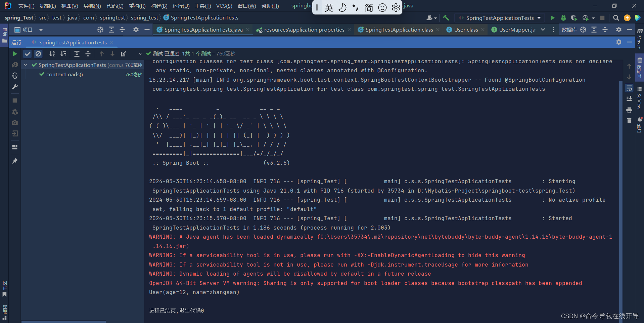This screenshot has height=323, width=644.
Task: Click the import tests history icon
Action: (124, 54)
